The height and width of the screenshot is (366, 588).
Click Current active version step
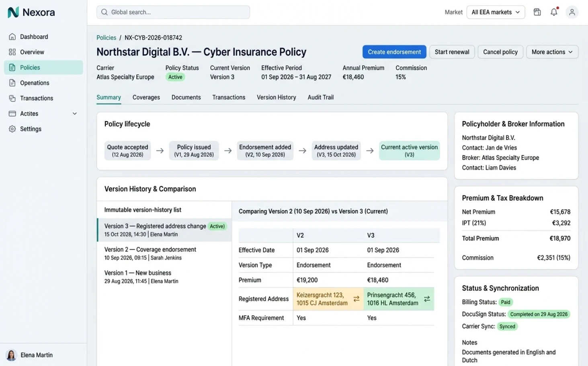click(x=409, y=150)
